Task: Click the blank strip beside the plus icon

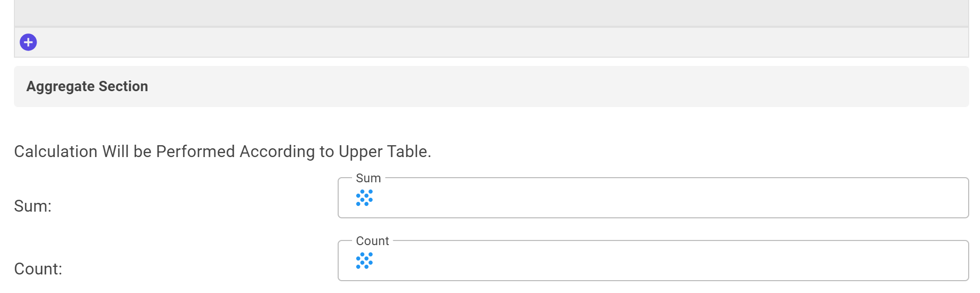Action: (502, 42)
